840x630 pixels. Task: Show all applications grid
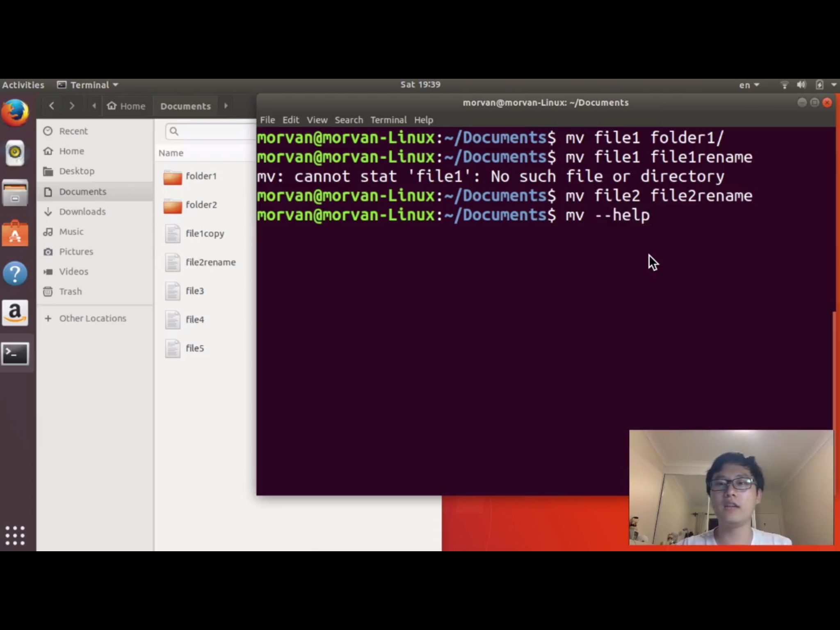coord(15,535)
